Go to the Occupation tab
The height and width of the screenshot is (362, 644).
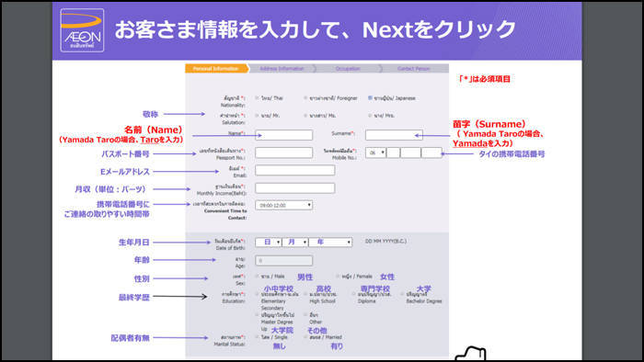click(348, 69)
